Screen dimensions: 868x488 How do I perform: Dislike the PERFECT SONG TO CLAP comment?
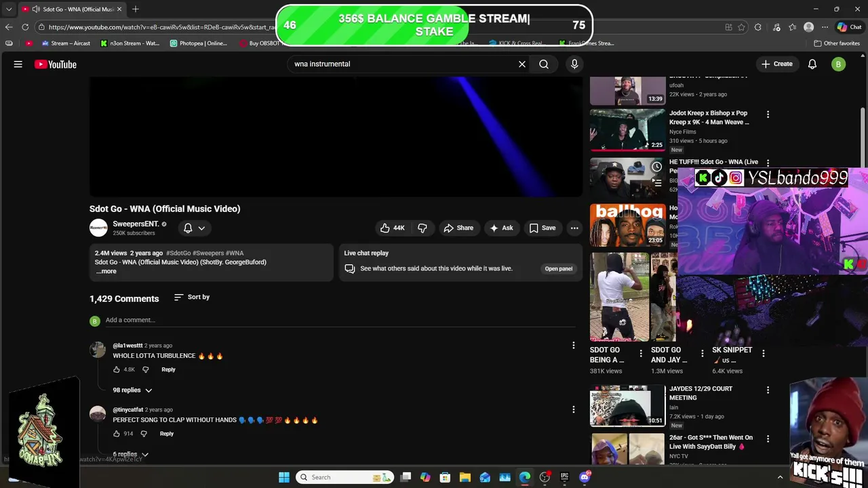tap(143, 434)
